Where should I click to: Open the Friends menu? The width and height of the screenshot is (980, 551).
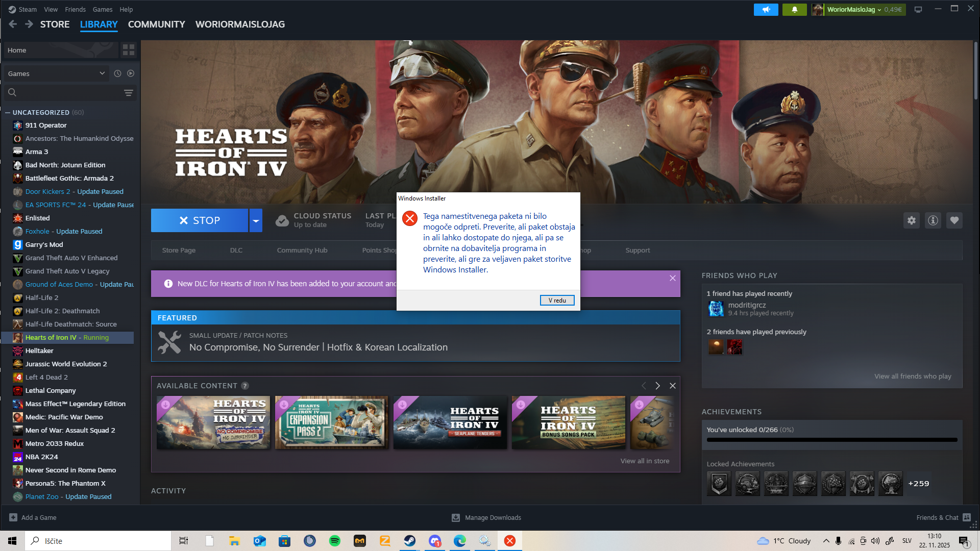[x=76, y=9]
